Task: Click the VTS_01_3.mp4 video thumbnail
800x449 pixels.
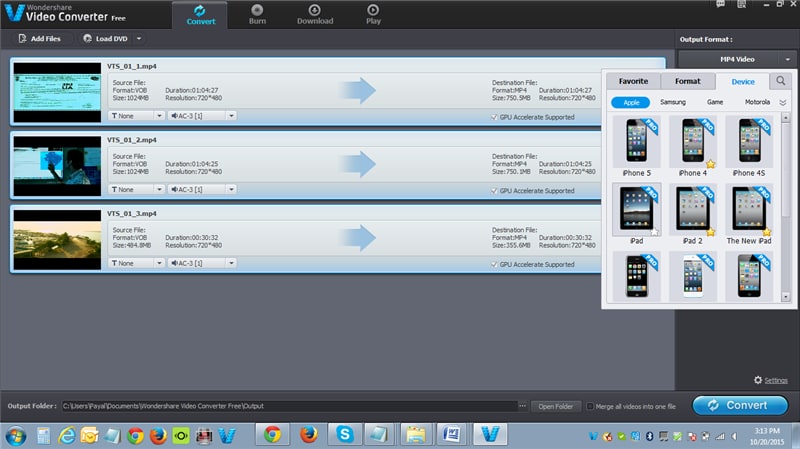Action: pyautogui.click(x=57, y=240)
